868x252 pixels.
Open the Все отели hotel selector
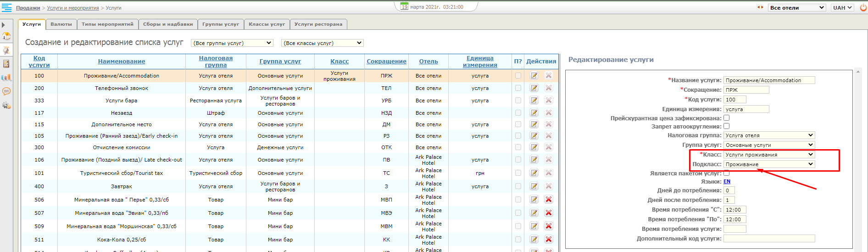tap(797, 8)
